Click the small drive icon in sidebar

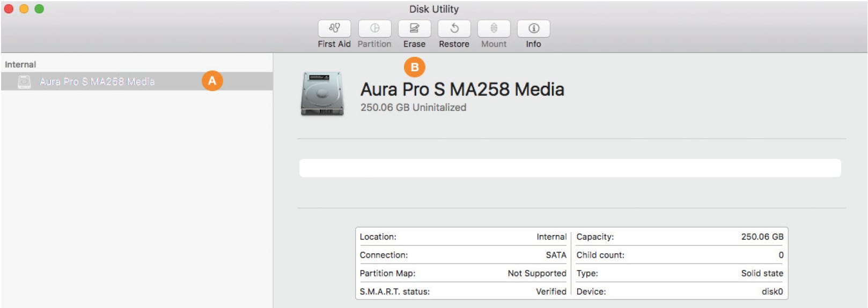point(24,81)
